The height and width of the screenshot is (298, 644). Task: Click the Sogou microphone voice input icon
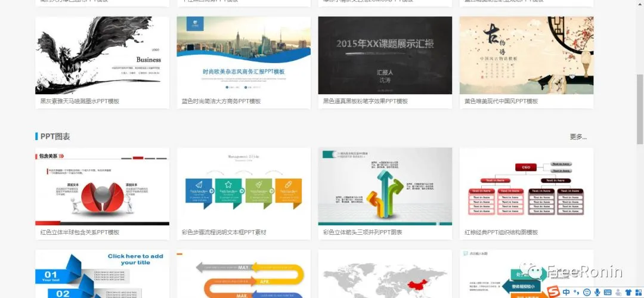(597, 292)
